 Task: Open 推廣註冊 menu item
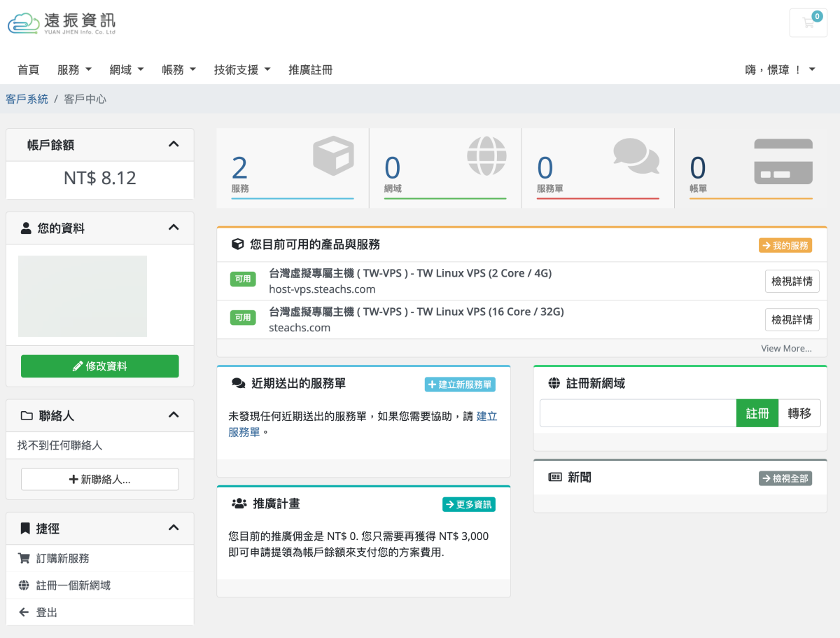click(x=310, y=70)
